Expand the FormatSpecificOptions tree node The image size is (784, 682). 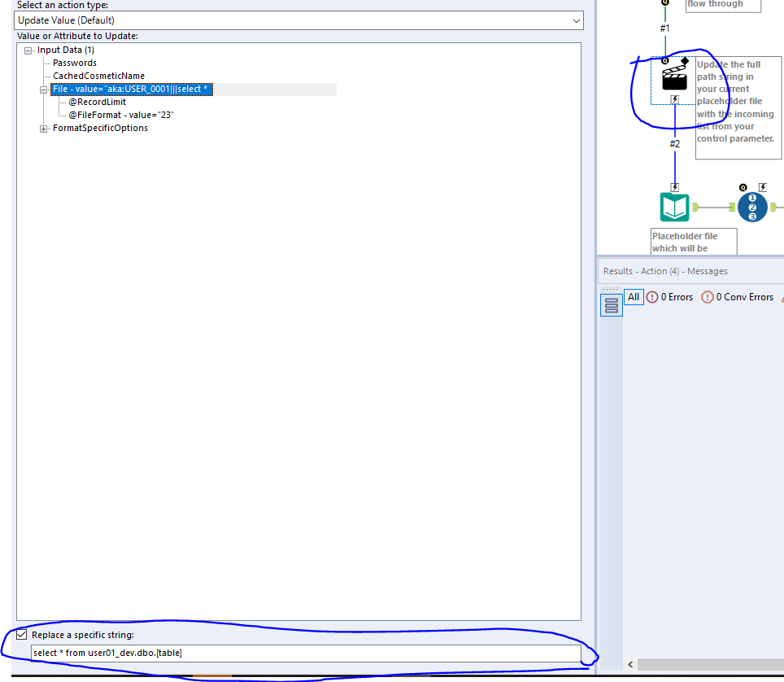tap(43, 128)
